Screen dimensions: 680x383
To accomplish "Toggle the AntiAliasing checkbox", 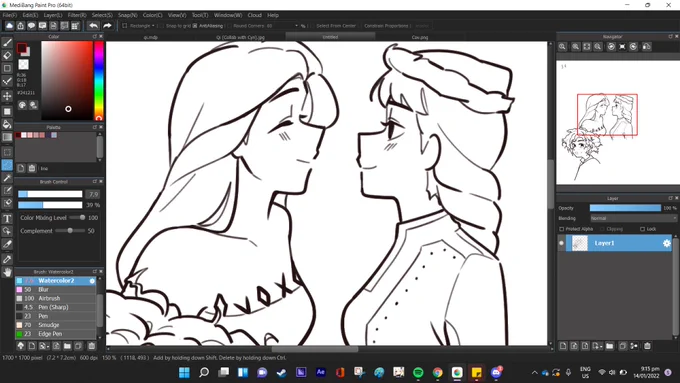I will point(195,26).
